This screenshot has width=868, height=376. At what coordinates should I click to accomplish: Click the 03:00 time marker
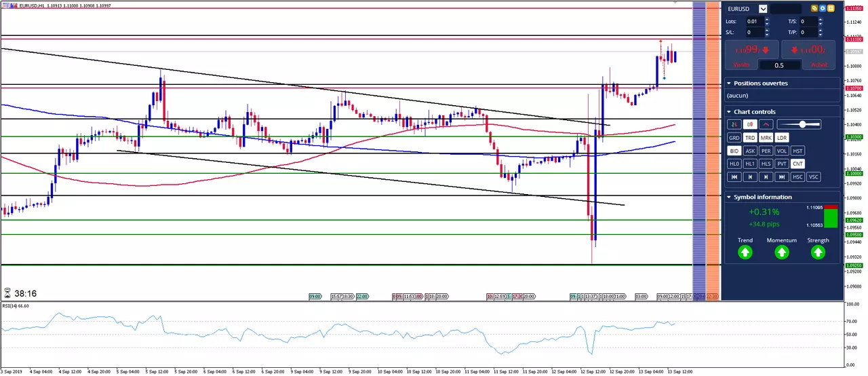(640, 297)
